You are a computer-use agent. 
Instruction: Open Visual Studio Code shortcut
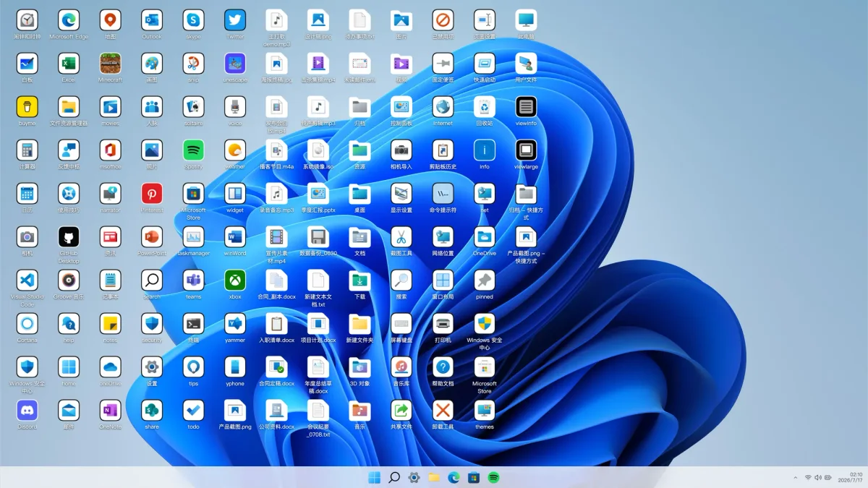[x=27, y=281]
